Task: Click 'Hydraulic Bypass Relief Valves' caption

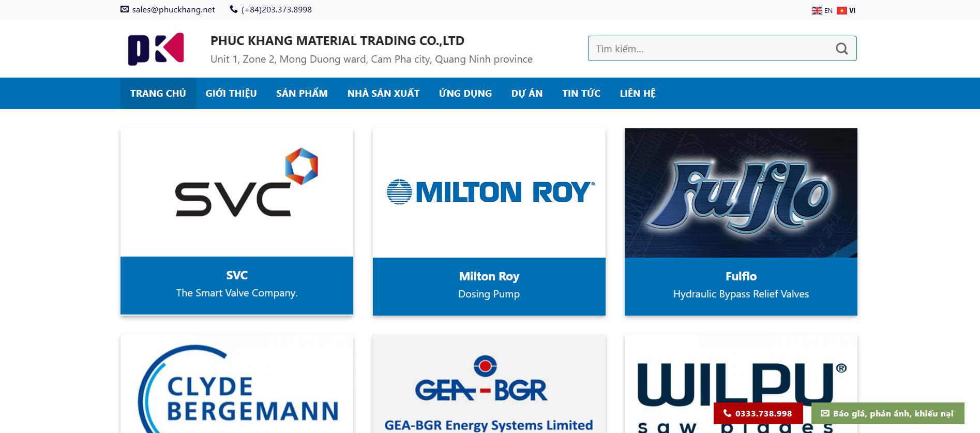Action: pyautogui.click(x=741, y=294)
